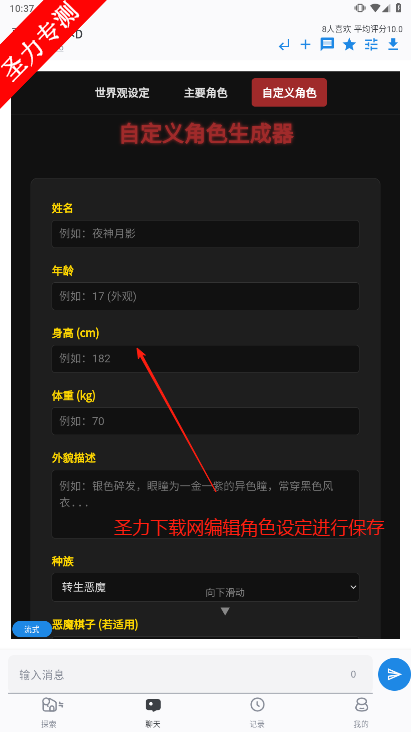
Task: Switch to 主要角色 tab
Action: tap(206, 92)
